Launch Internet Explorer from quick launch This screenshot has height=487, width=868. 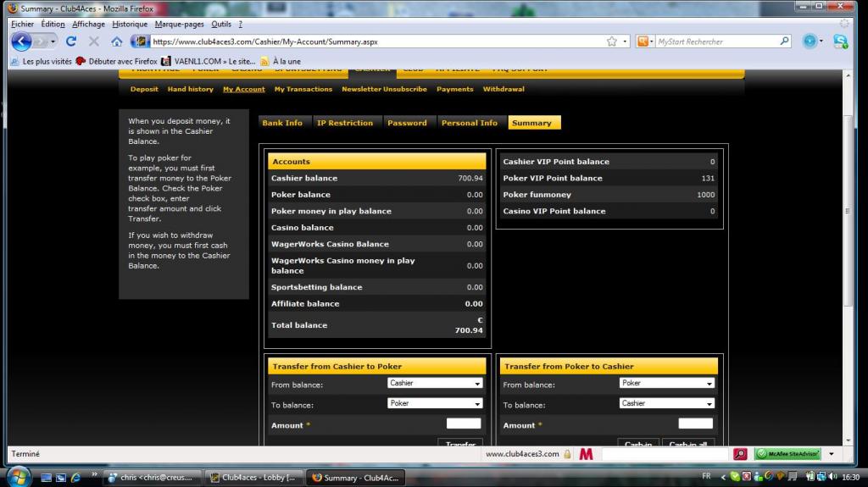[x=75, y=477]
